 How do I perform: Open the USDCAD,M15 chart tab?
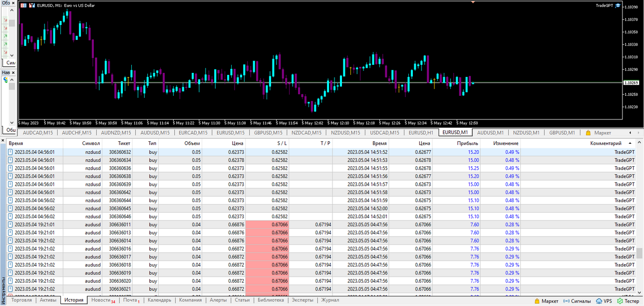tap(383, 133)
